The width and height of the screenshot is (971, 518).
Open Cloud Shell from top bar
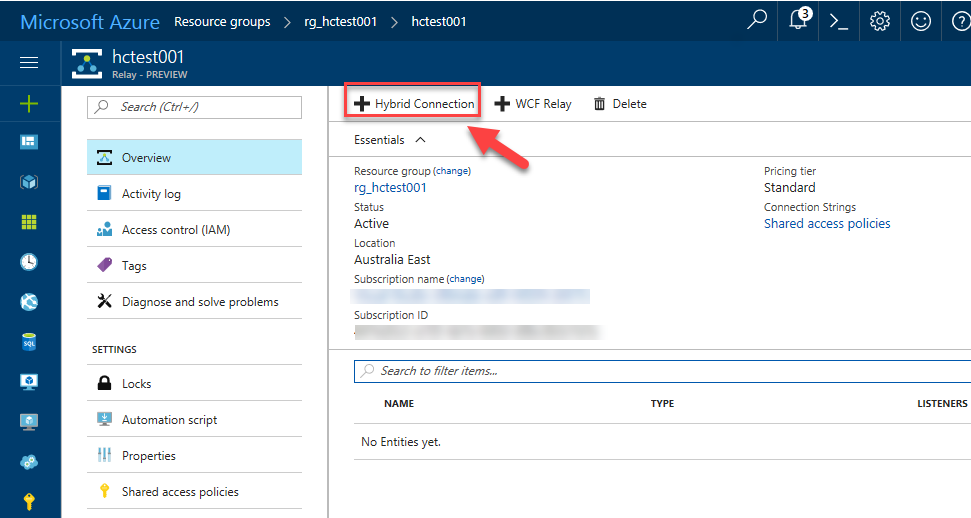839,21
